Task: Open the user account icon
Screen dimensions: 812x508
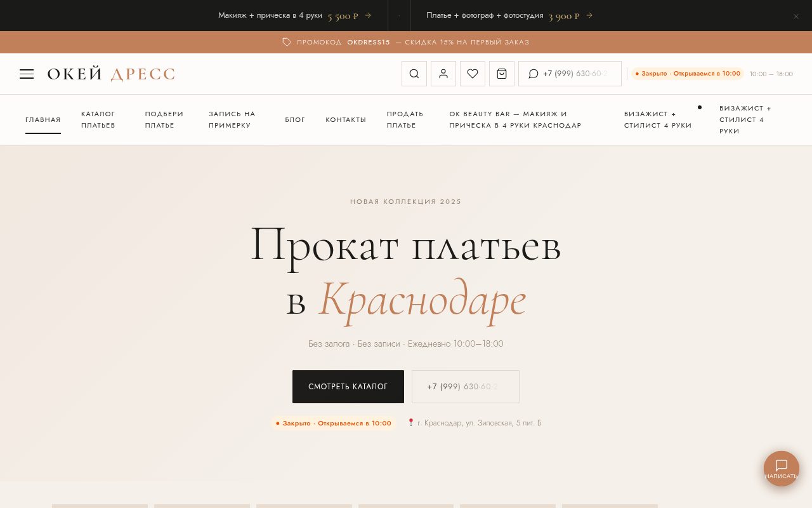Action: pyautogui.click(x=443, y=74)
